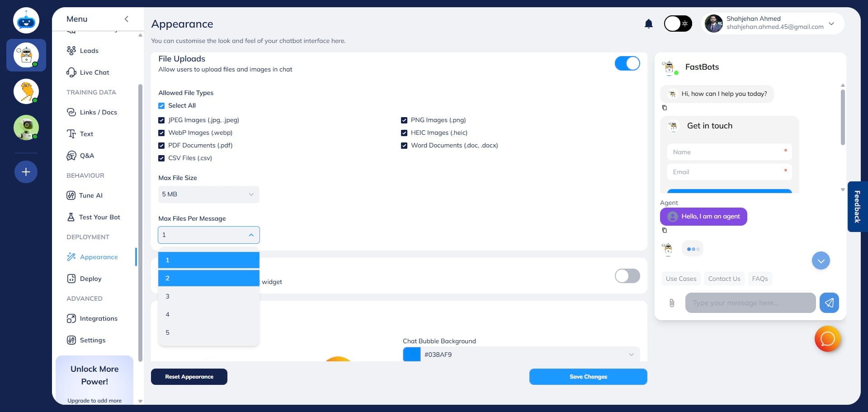The height and width of the screenshot is (412, 868).
Task: Open the Integrations page
Action: click(x=98, y=318)
